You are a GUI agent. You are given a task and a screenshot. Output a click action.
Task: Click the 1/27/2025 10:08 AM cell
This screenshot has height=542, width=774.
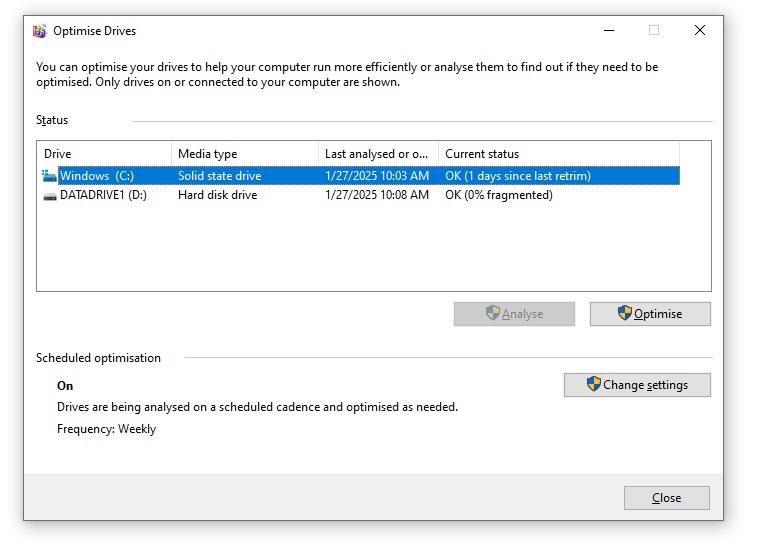pyautogui.click(x=377, y=195)
